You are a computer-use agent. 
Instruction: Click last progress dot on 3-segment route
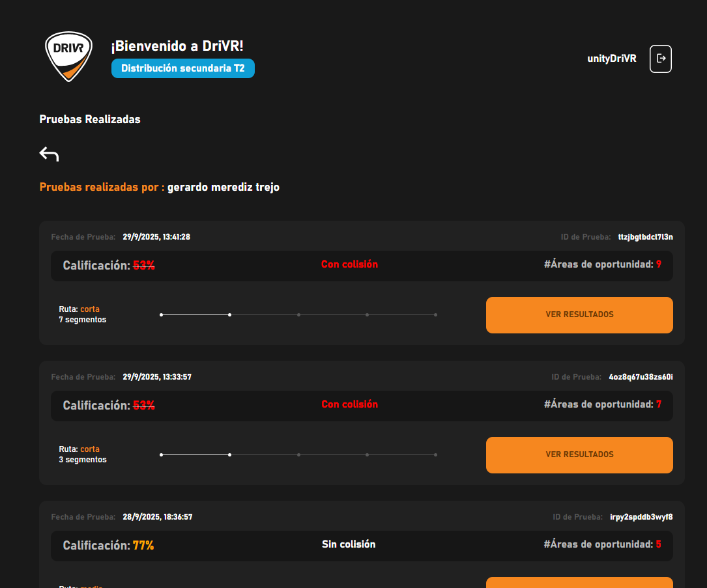(x=435, y=455)
